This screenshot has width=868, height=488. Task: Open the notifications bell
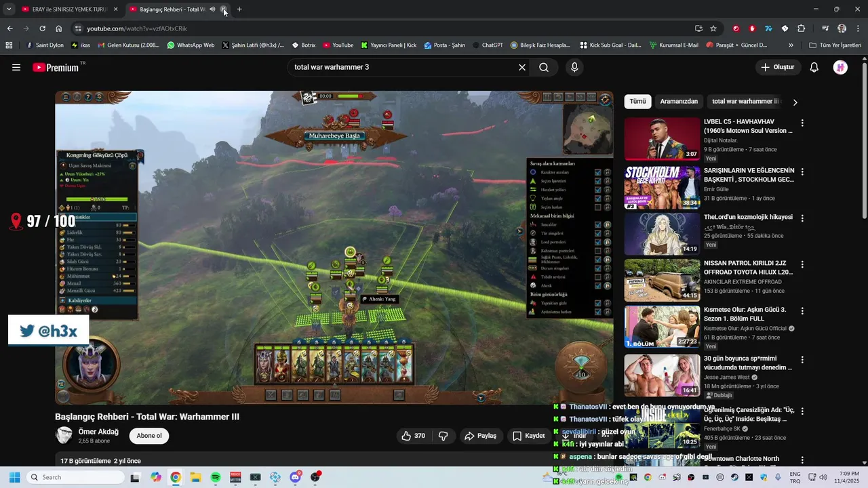pyautogui.click(x=814, y=67)
